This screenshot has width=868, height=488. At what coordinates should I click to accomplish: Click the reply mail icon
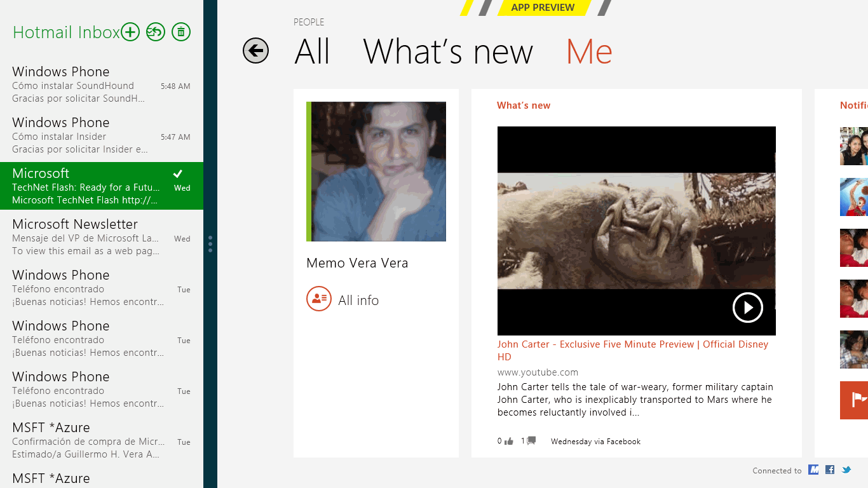click(x=156, y=32)
